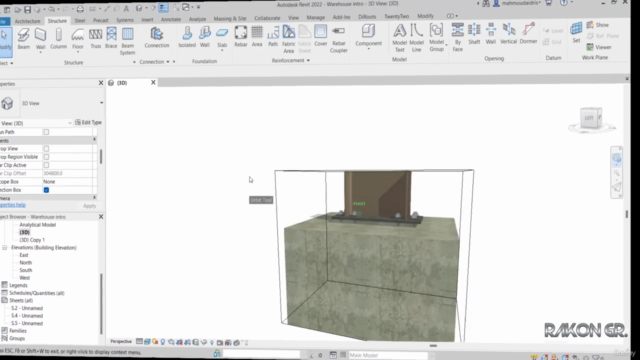Choose the foundation Slab tool
Screen dimensions: 640x360
tap(222, 39)
